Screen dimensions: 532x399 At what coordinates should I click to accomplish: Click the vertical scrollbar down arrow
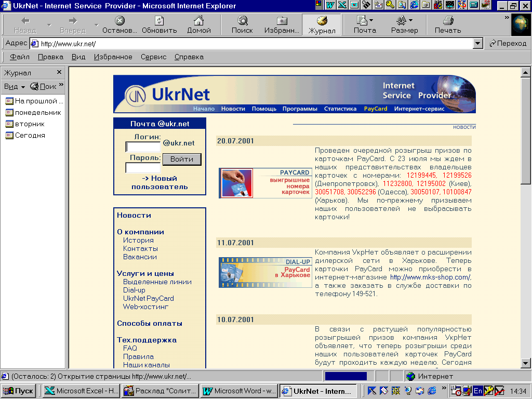525,363
